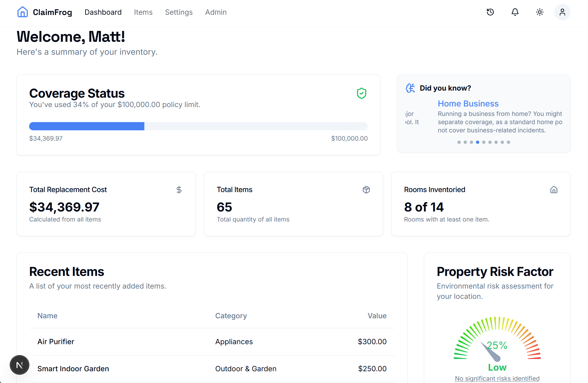Viewport: 588px width, 383px height.
Task: Click the ClaimFrog brand name
Action: (52, 12)
